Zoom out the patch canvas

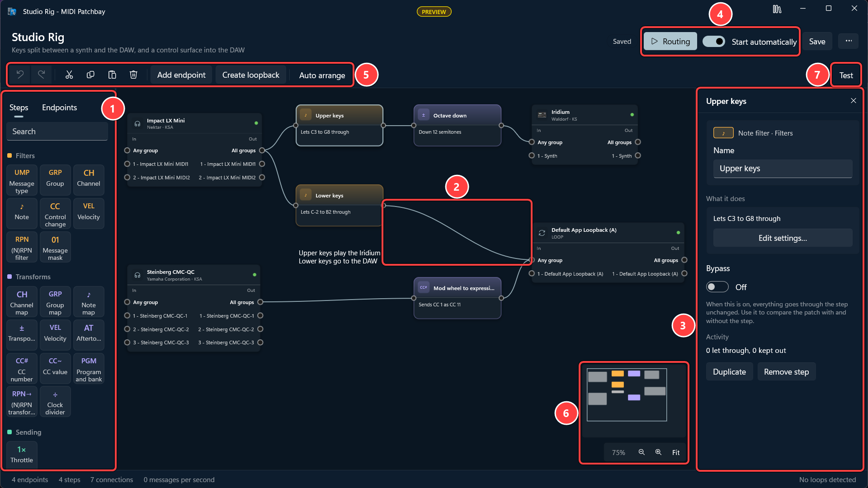[x=642, y=452]
